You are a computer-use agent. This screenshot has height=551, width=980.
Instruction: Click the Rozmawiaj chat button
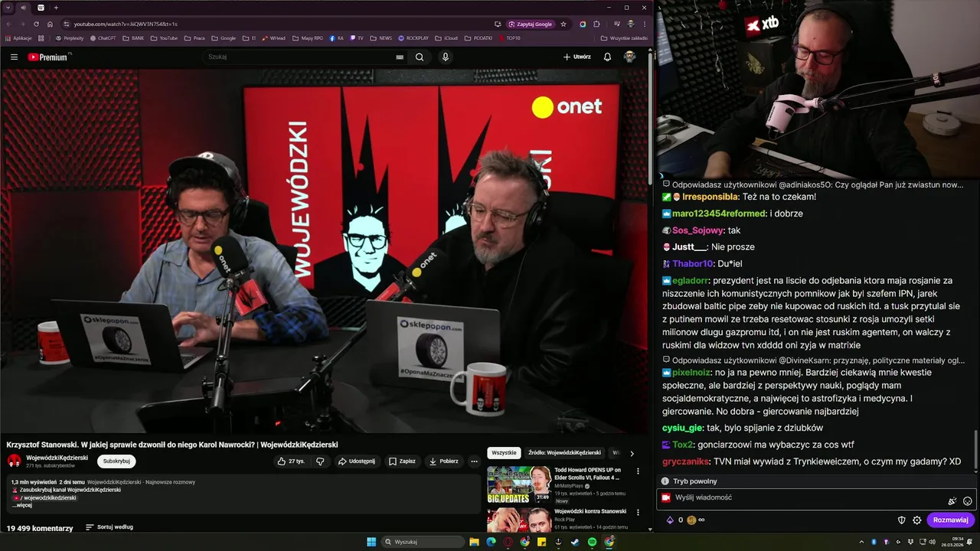pyautogui.click(x=950, y=520)
